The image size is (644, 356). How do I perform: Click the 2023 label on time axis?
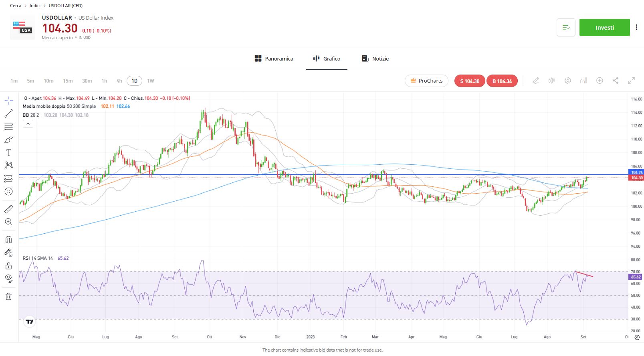point(310,337)
